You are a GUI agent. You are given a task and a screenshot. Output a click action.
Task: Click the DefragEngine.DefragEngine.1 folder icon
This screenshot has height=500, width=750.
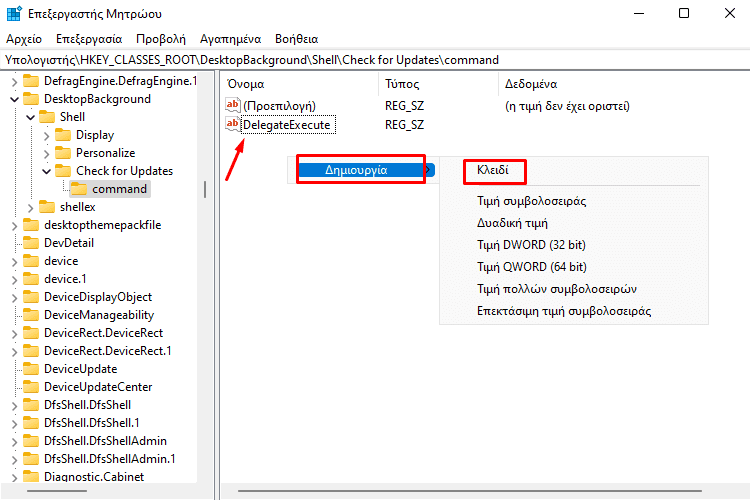coord(31,81)
